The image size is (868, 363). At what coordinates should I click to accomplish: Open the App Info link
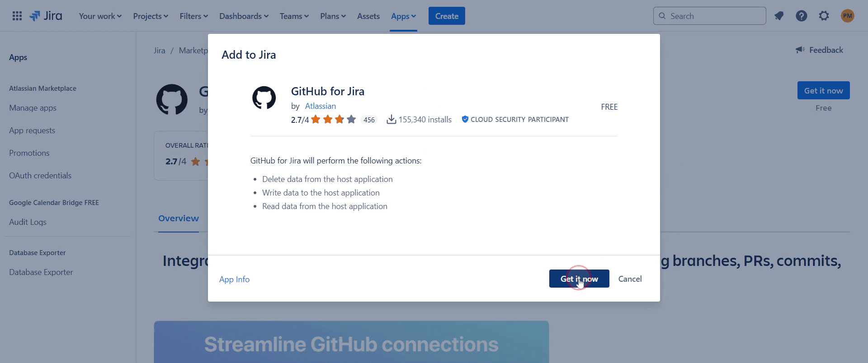tap(234, 279)
